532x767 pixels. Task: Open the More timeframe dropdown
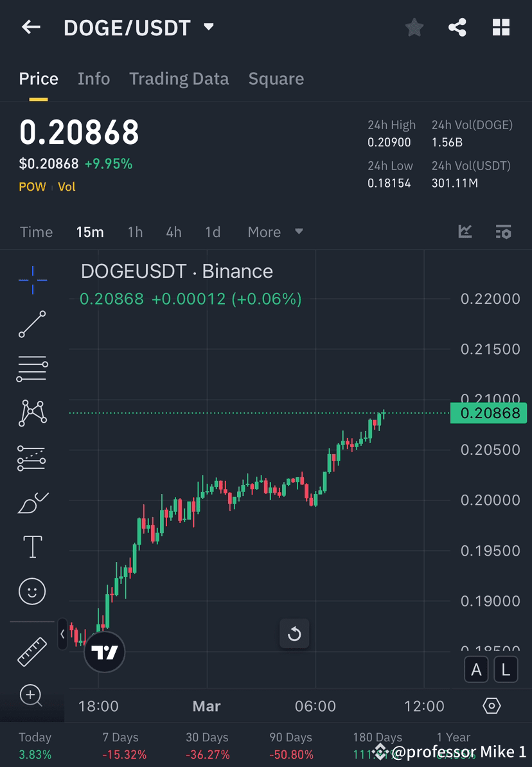(x=276, y=232)
